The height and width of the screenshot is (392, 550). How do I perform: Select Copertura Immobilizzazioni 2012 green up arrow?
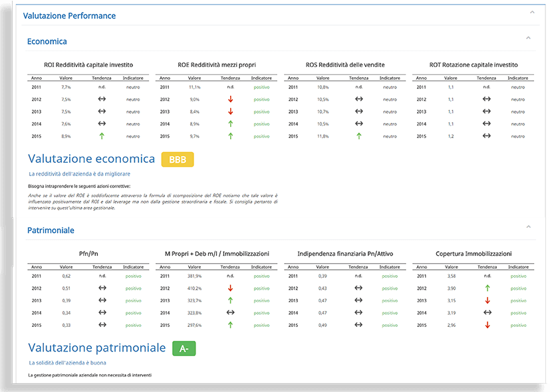click(487, 288)
